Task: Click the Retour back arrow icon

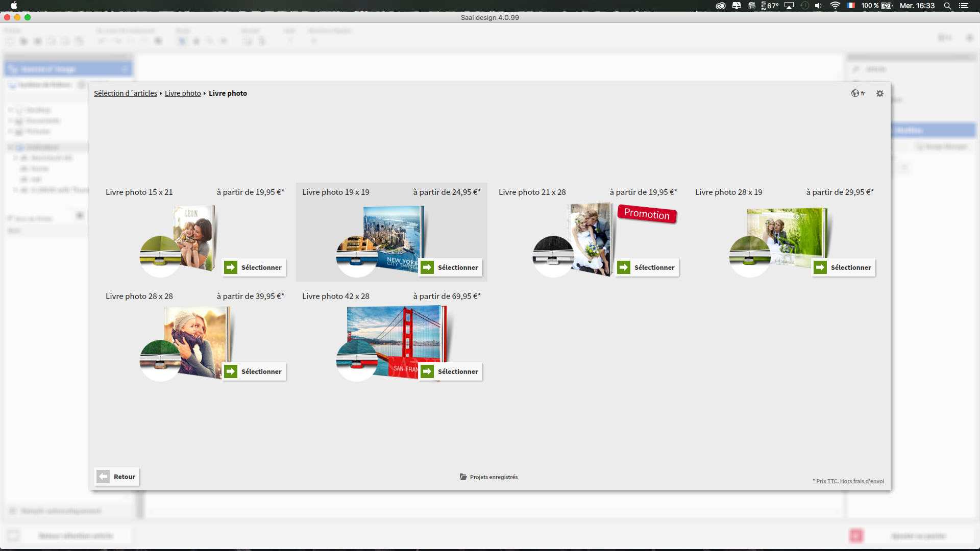Action: pos(103,477)
